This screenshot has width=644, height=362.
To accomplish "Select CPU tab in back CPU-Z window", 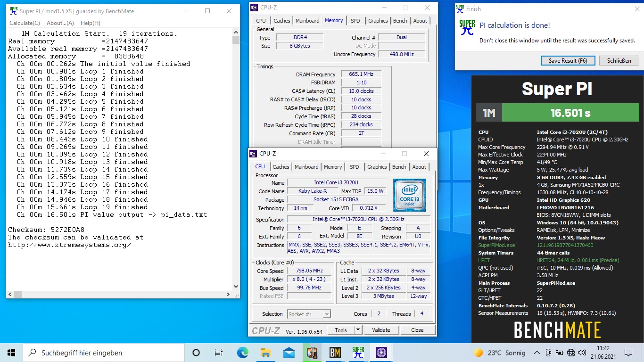I will (x=261, y=21).
